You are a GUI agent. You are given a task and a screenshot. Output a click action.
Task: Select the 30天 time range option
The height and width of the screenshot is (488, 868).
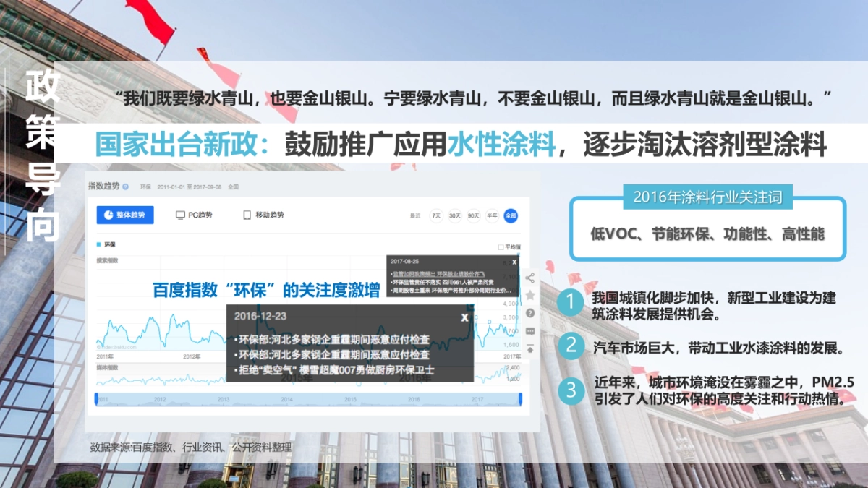coord(456,215)
